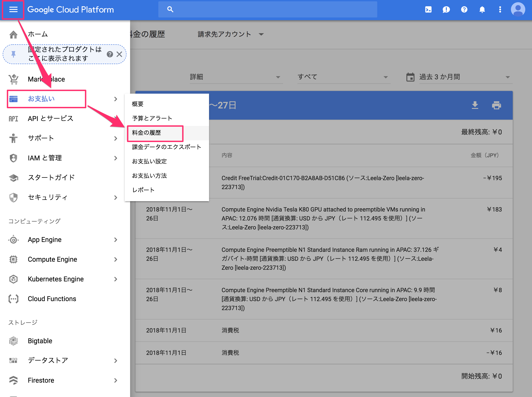Image resolution: width=532 pixels, height=397 pixels.
Task: Open the 過去 3 か月間 date range dropdown
Action: (x=466, y=77)
